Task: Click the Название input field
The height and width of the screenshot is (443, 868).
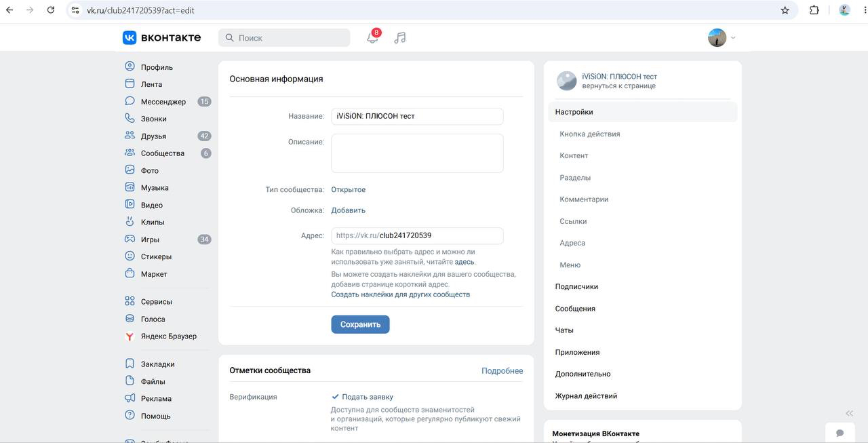Action: point(417,116)
